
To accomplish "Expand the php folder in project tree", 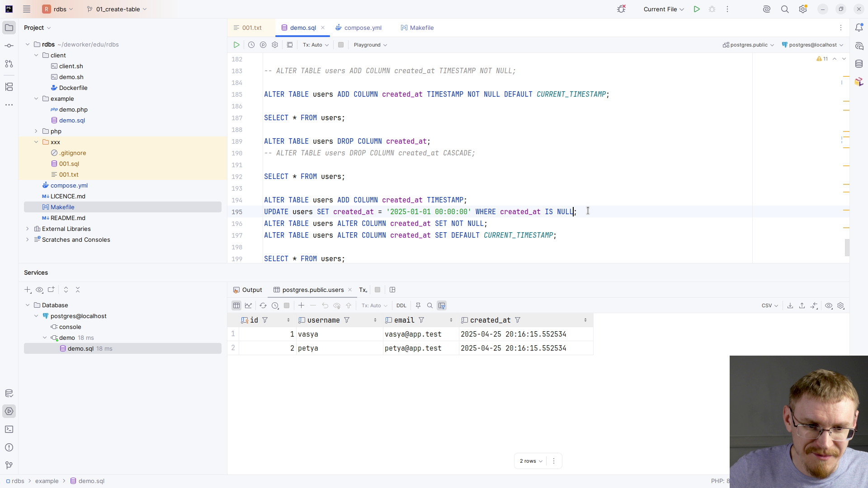I will (36, 131).
